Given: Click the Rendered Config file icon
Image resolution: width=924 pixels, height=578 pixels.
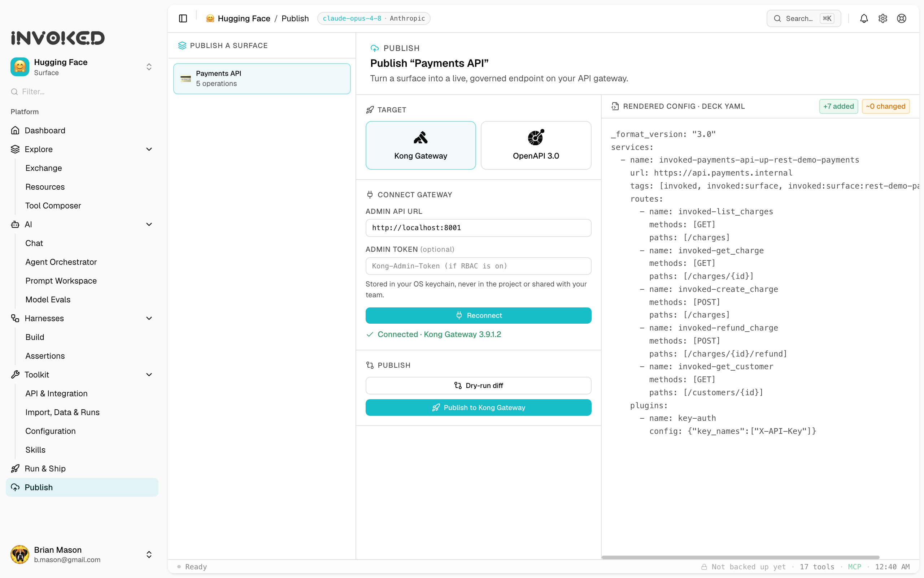Looking at the screenshot, I should [615, 106].
